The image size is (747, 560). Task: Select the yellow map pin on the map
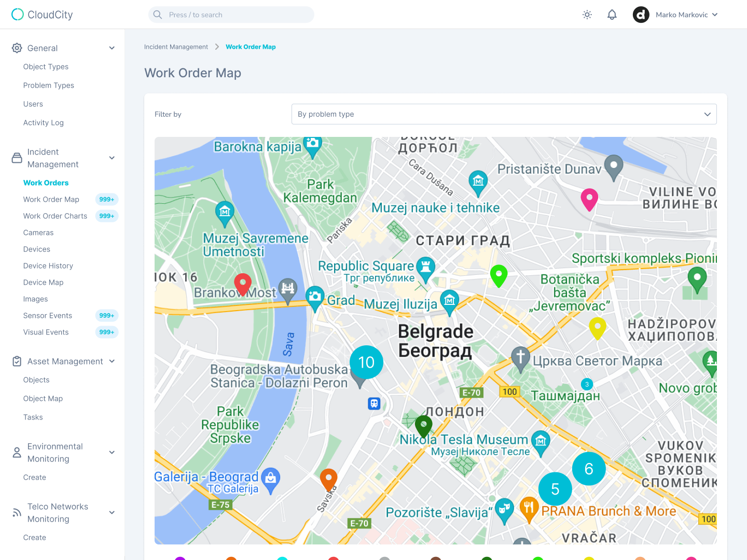598,328
